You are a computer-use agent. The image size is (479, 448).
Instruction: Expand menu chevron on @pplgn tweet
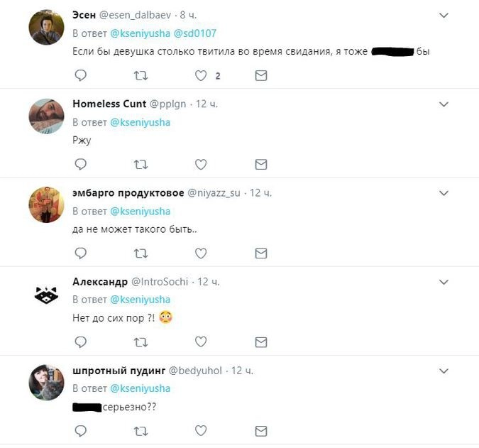point(444,104)
